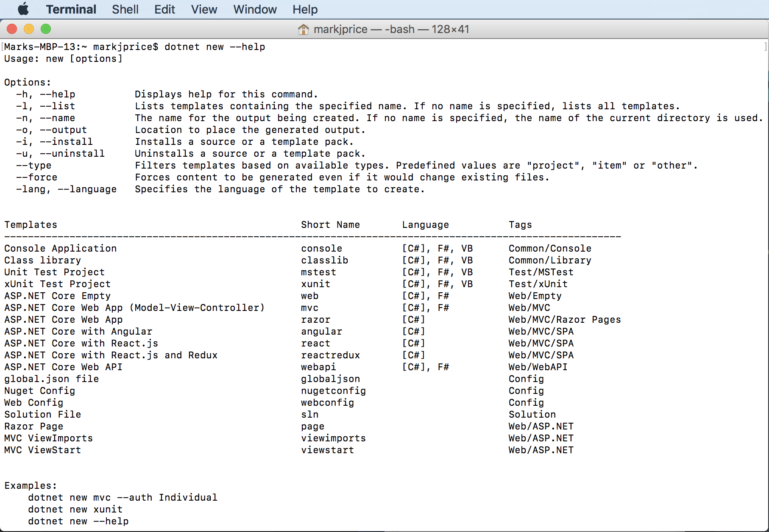Click the red close window button
This screenshot has height=532, width=769.
[12, 29]
